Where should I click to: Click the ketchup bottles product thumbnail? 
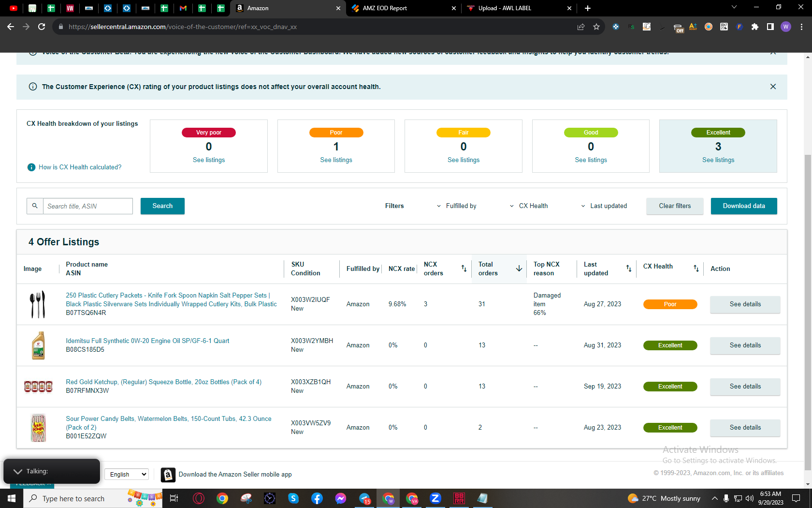tap(38, 387)
